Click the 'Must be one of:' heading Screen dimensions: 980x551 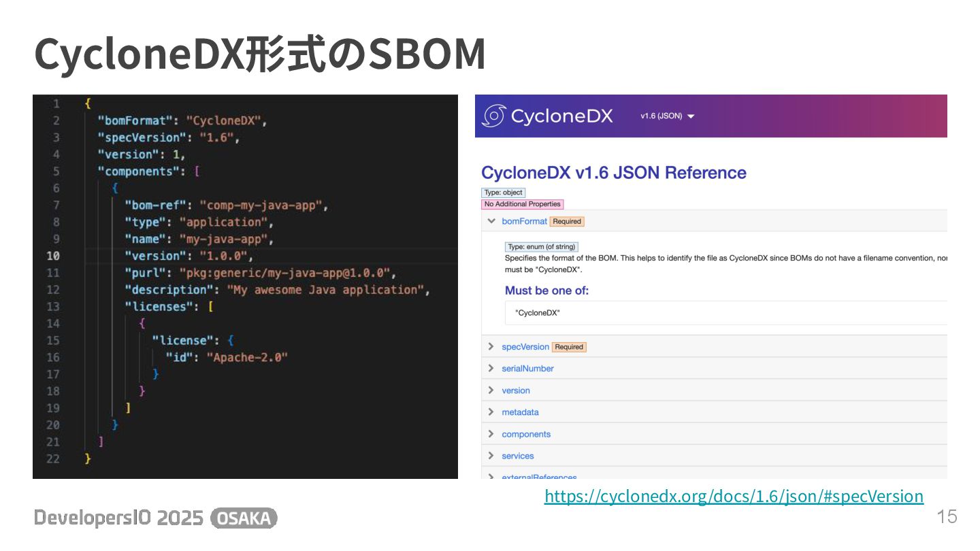pyautogui.click(x=546, y=290)
